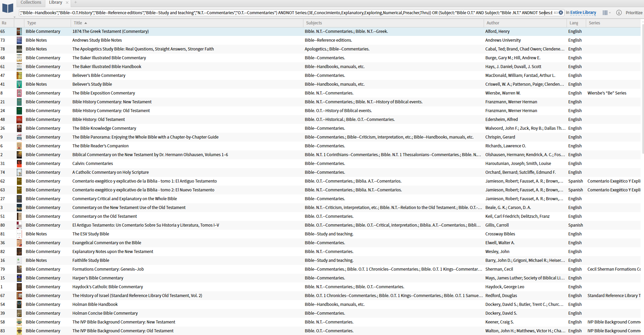Switch to the Collections tab

31,2
